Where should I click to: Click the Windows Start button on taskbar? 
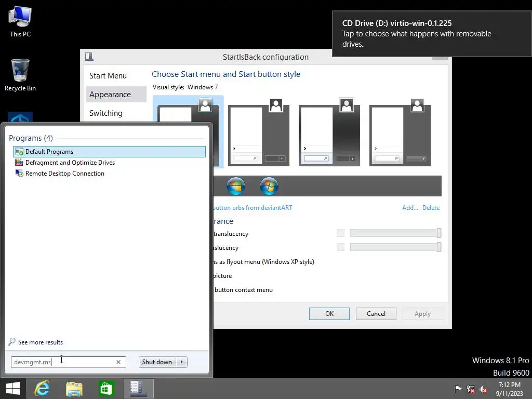[13, 389]
